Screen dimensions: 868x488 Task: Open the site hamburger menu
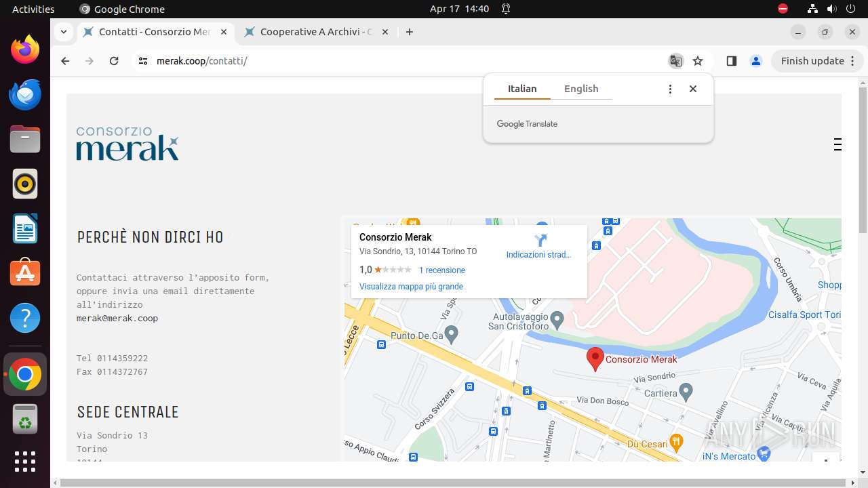point(837,144)
